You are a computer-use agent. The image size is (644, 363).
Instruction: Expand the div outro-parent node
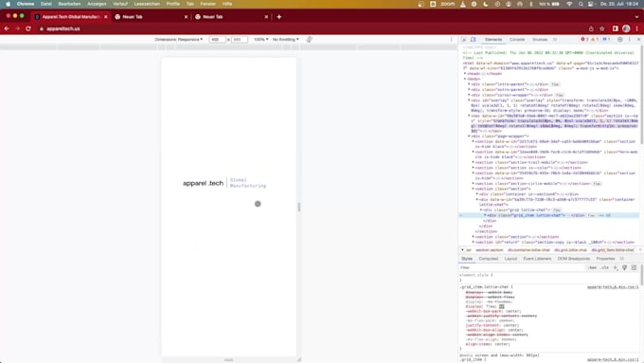click(469, 90)
